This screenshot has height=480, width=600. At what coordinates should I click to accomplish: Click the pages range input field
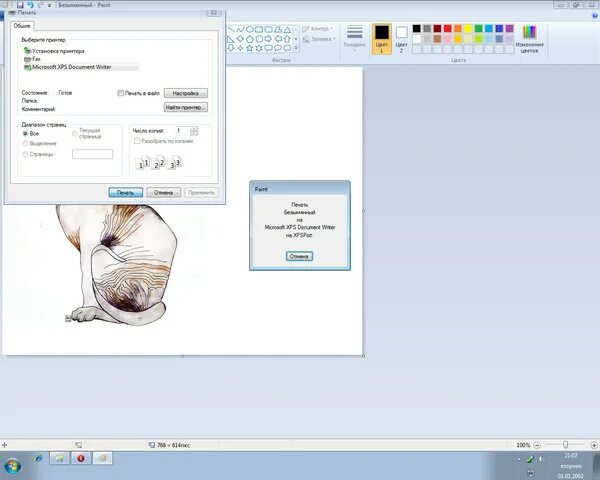pos(92,154)
